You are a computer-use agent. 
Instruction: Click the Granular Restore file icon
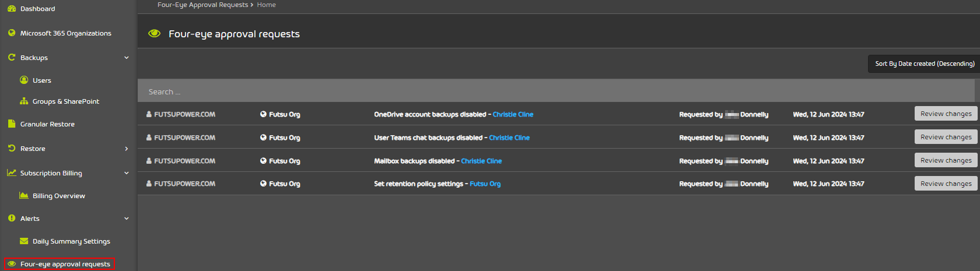pos(12,124)
